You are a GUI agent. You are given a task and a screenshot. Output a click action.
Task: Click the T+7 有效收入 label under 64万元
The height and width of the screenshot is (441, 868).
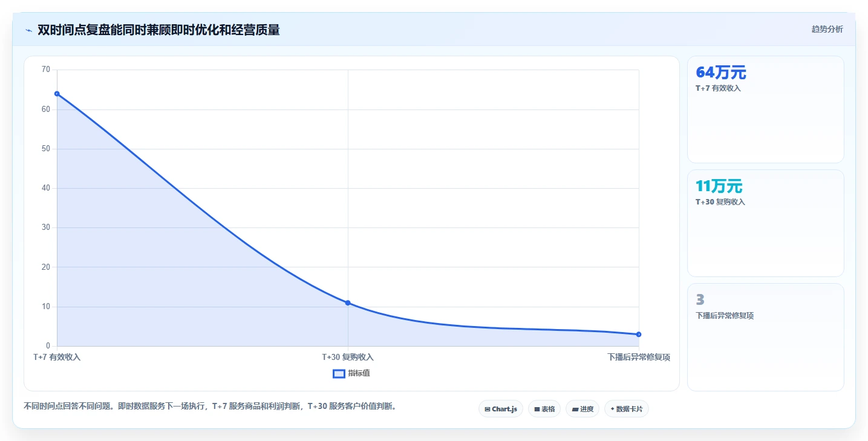tap(718, 88)
